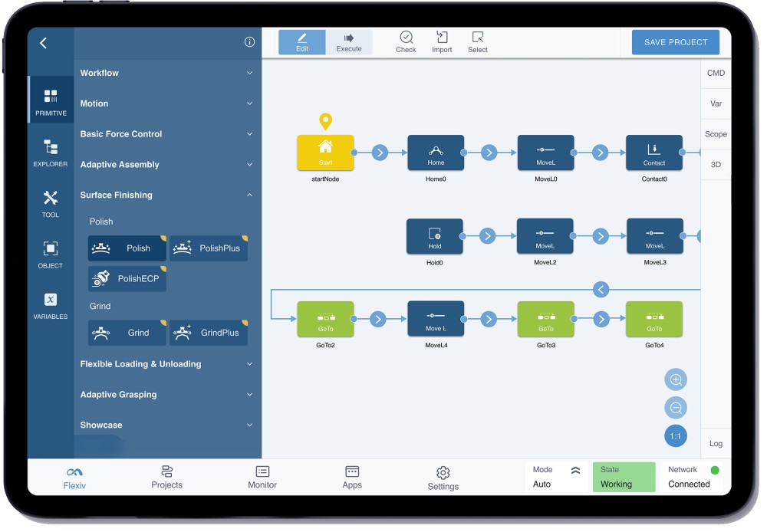Screen dimensions: 767x532
Task: Select the Contact0 node on the canvas
Action: 654,153
